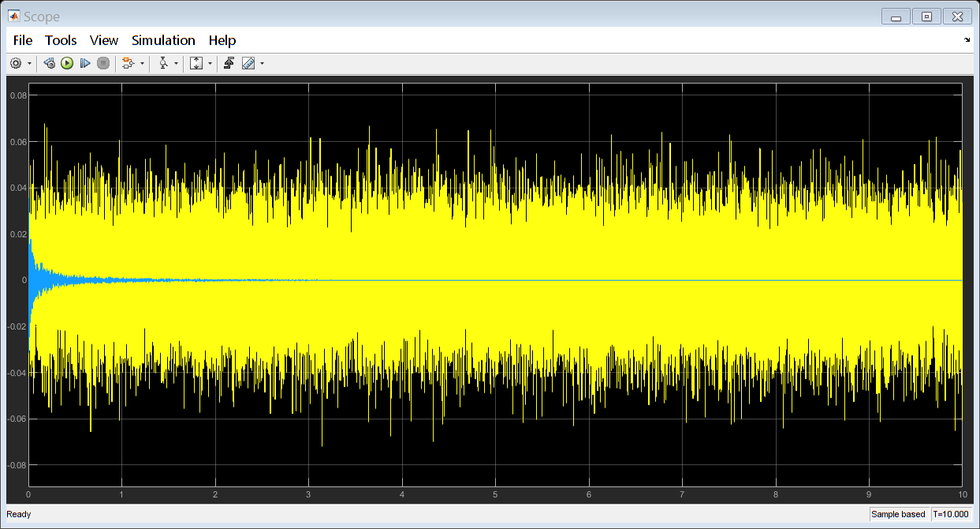Expand the Measurements dropdown arrow
Image resolution: width=980 pixels, height=529 pixels.
click(262, 63)
